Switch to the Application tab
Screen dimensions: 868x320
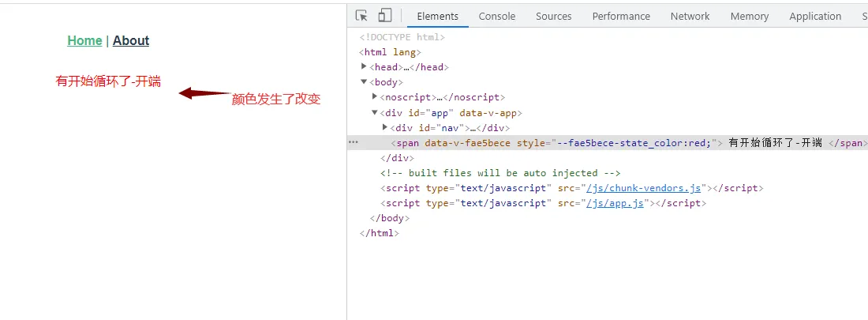pos(815,16)
